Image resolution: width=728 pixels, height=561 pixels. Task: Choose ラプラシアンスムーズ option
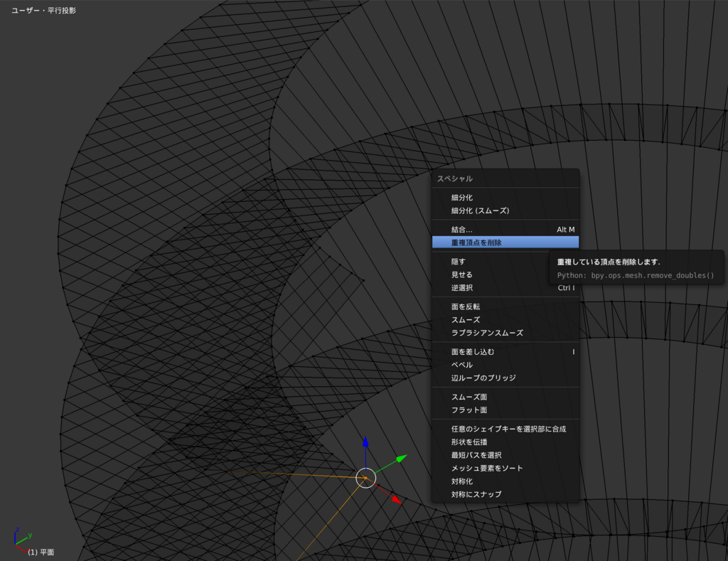coord(505,333)
